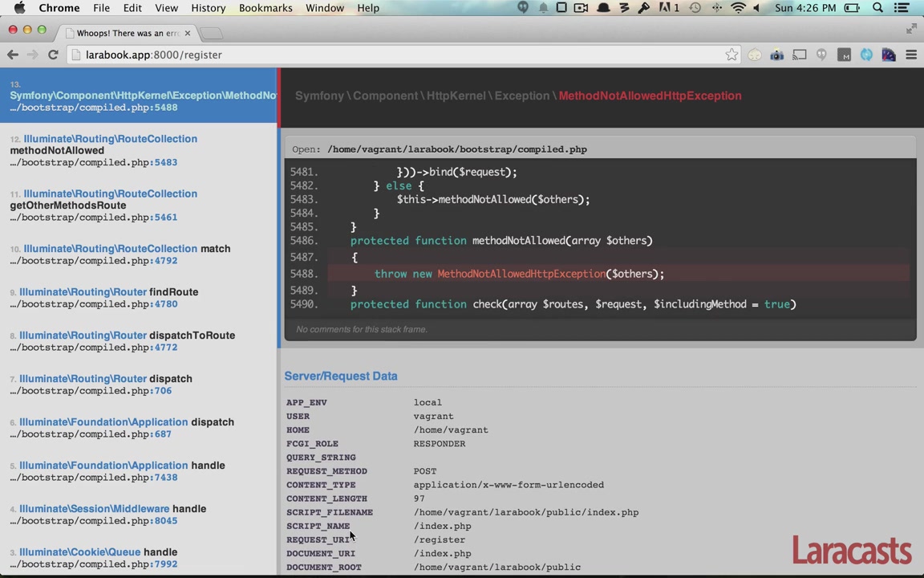
Task: Reload the current page
Action: coord(53,55)
